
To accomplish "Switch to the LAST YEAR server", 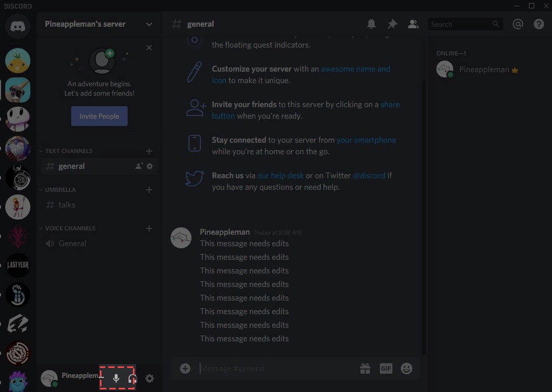I will tap(18, 265).
